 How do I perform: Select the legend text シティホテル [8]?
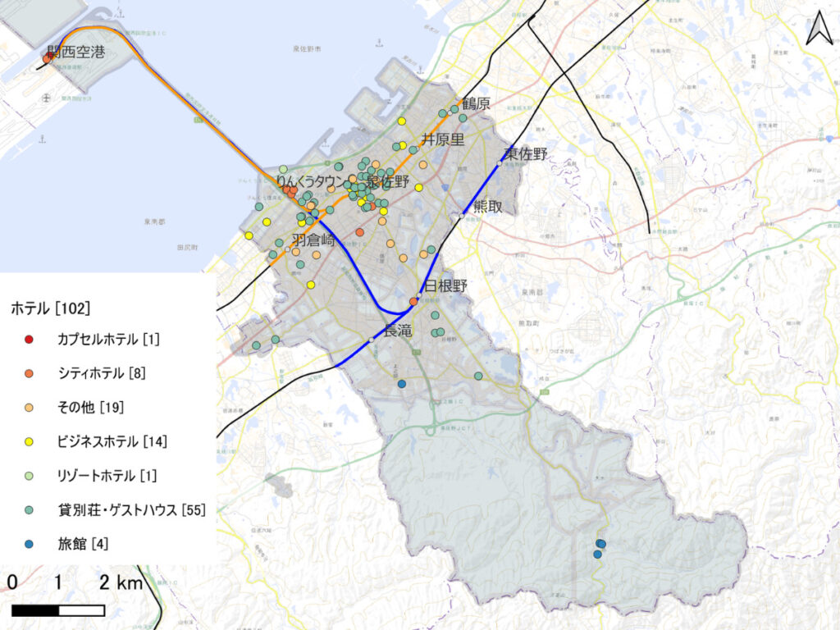click(102, 373)
